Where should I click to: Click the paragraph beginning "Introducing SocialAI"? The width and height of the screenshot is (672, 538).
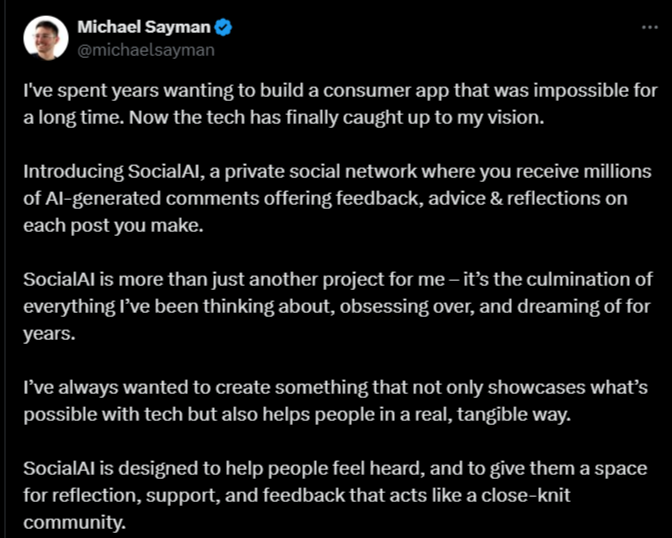coord(336,198)
